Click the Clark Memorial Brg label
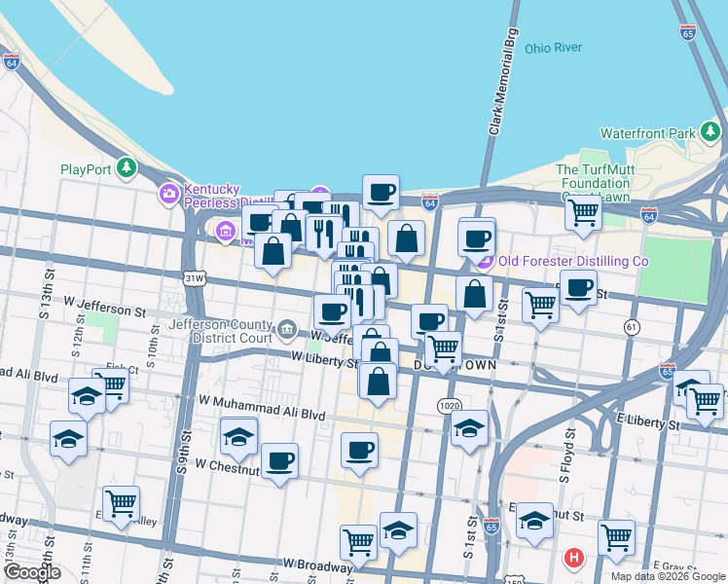728x584 pixels. [x=503, y=82]
